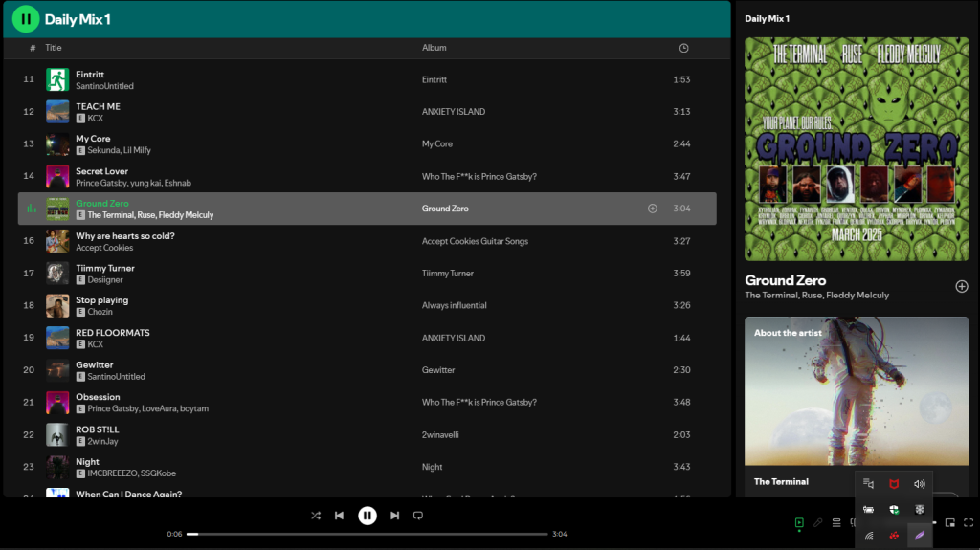Open Always influential album link
This screenshot has width=980, height=550.
click(454, 305)
